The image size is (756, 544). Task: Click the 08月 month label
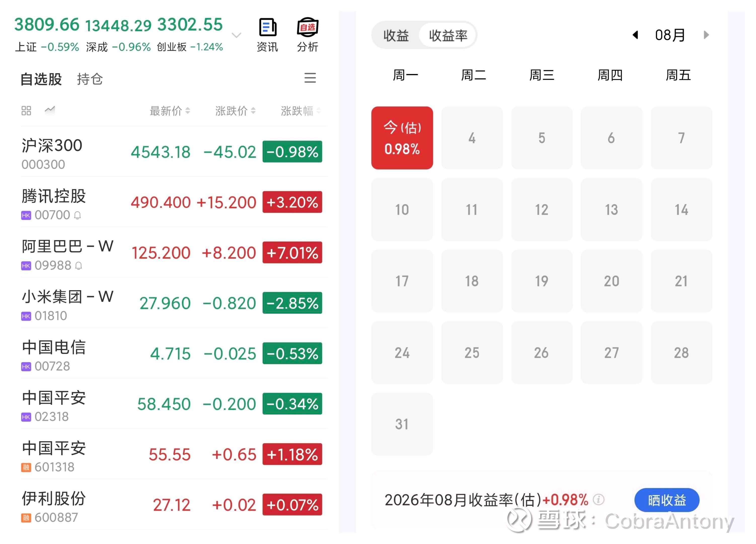(670, 35)
